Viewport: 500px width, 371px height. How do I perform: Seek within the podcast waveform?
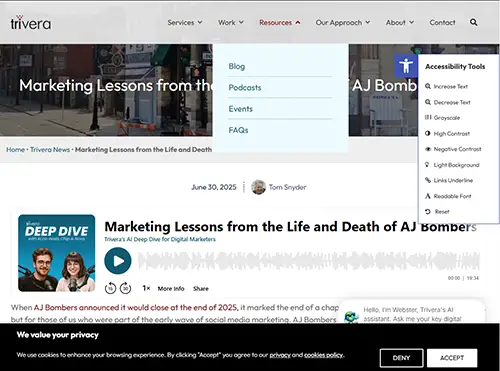309,261
